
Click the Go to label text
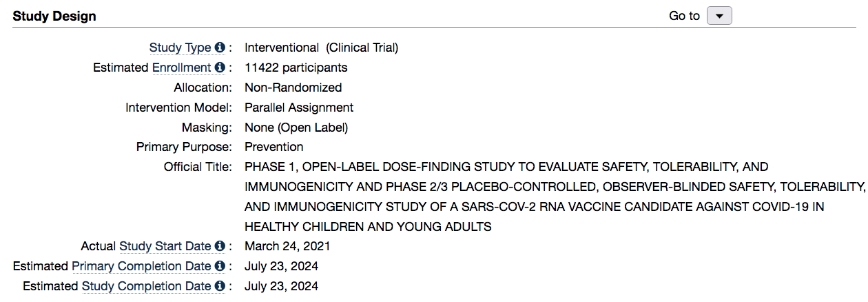tap(684, 16)
